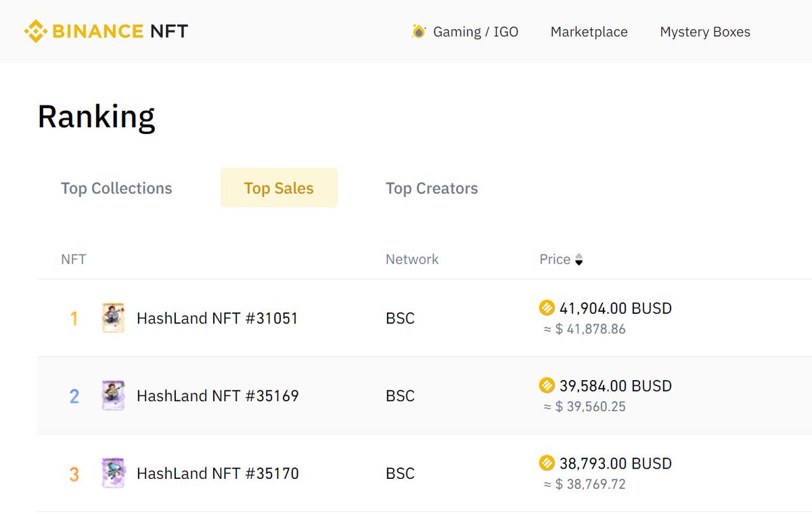Open HashLand NFT #35169 thumbnail
The width and height of the screenshot is (812, 514).
coord(114,396)
